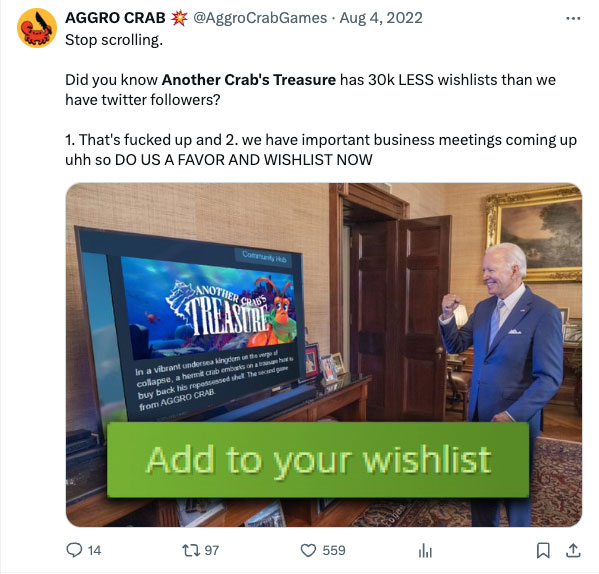Click the AGGRO CRAB display name
Viewport: 599px width, 574px height.
[115, 18]
